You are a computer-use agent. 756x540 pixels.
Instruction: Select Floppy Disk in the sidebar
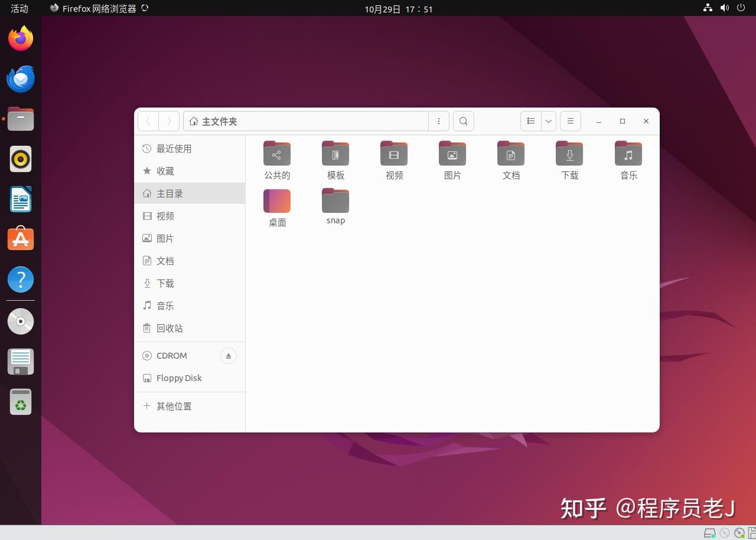[x=178, y=378]
